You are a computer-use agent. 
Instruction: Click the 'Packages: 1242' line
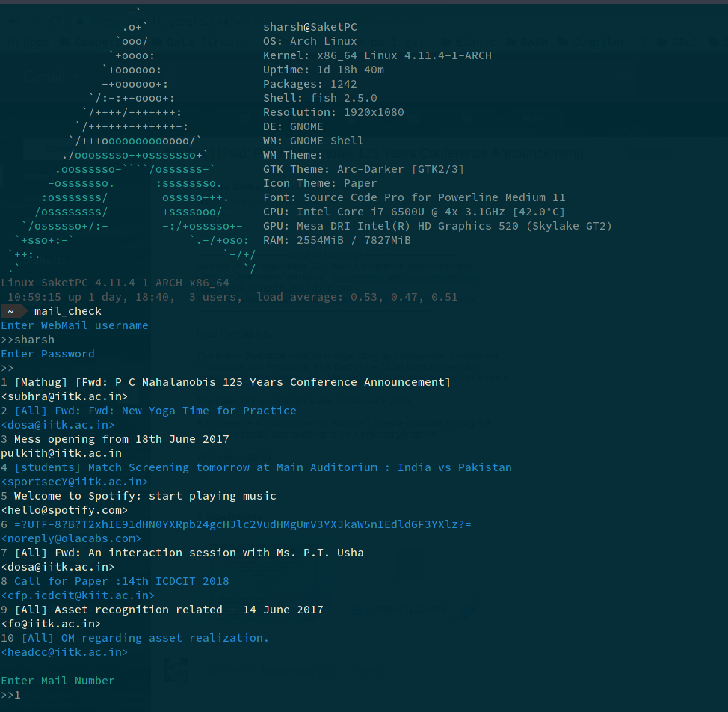pos(309,84)
